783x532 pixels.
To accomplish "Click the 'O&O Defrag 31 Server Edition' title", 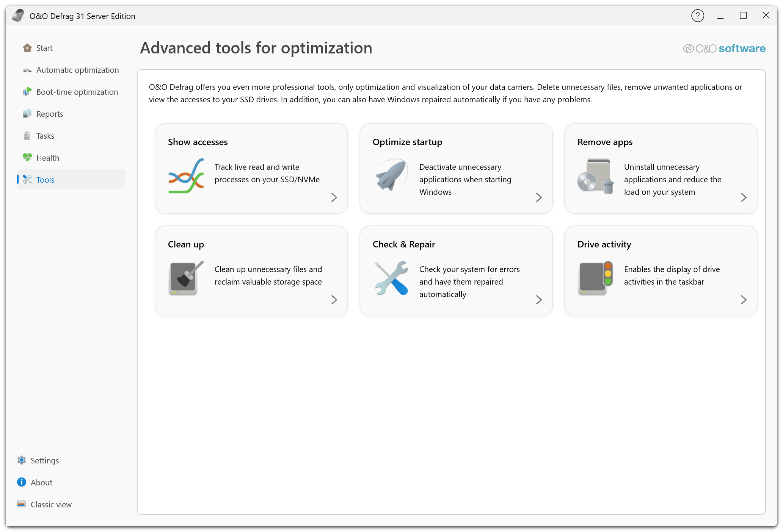I will tap(82, 16).
